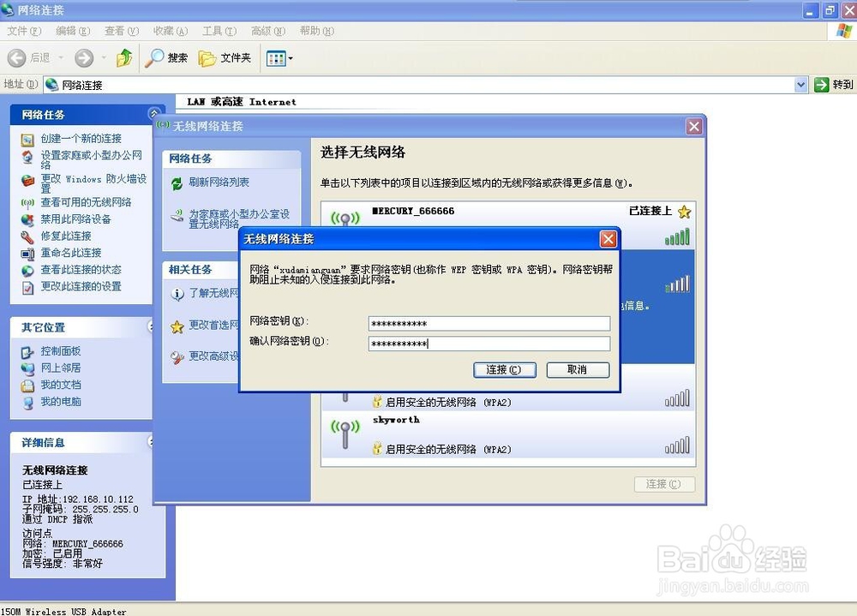Click 查看此连接的状态 link
This screenshot has height=616, width=857.
tap(81, 270)
